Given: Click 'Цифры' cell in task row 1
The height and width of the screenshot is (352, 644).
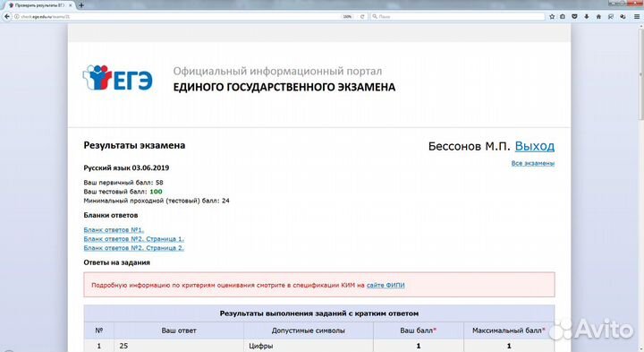Looking at the screenshot, I should (260, 346).
